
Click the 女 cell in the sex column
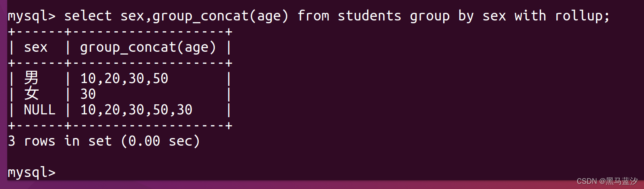point(31,93)
